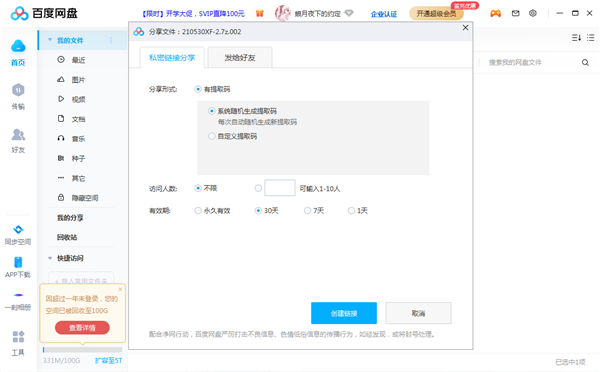This screenshot has width=600, height=372.
Task: Select 7天 validity radio
Action: coord(307,210)
